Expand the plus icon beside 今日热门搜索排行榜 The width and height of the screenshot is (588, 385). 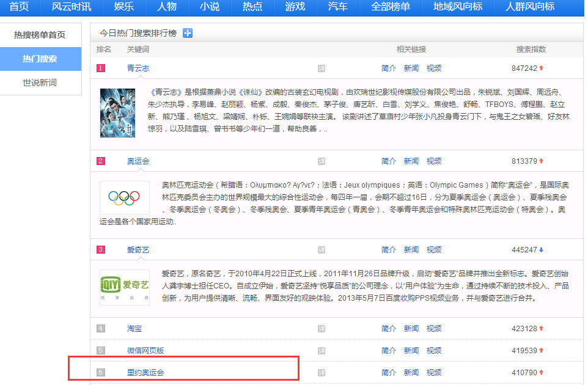(x=188, y=33)
